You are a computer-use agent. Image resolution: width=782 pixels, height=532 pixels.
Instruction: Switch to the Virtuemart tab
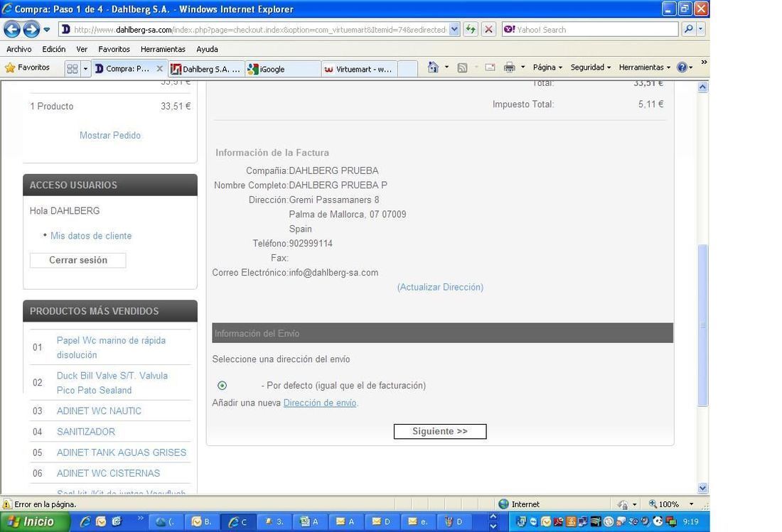[359, 69]
